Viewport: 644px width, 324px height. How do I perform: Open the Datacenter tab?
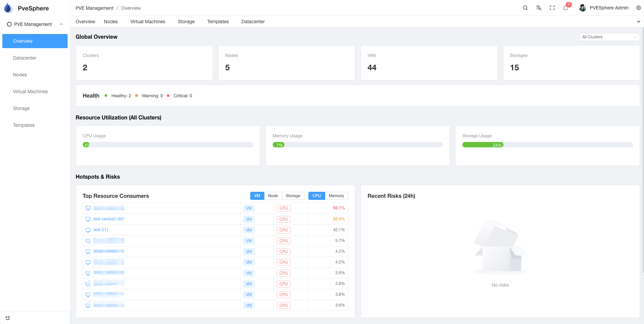[253, 22]
